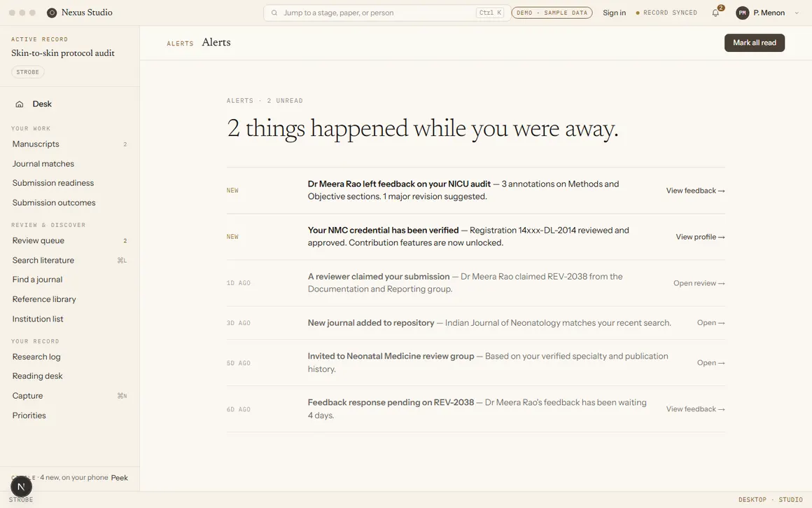Click View feedback for REV-2038 pending alert
Screen dimensions: 812x508
click(695, 409)
